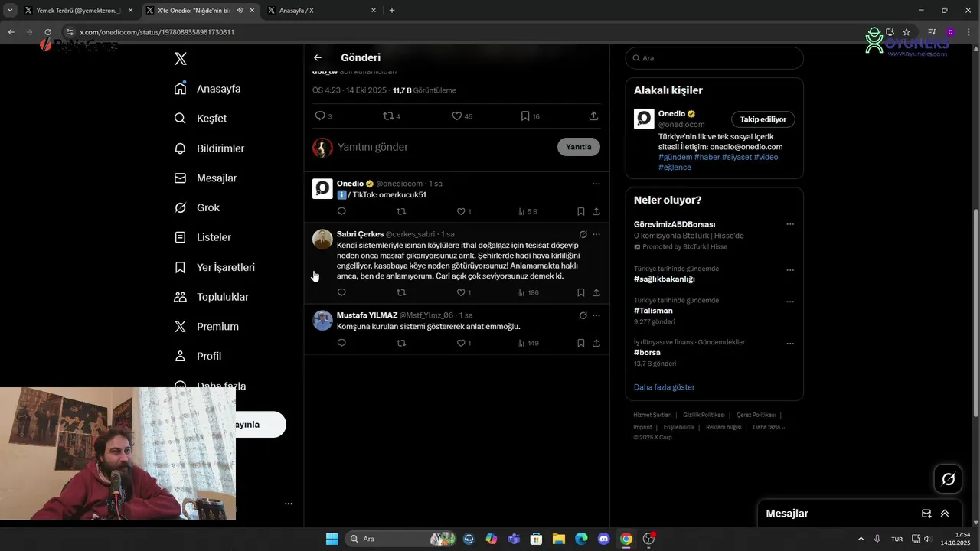The height and width of the screenshot is (551, 980).
Task: Open Premium from sidebar
Action: pyautogui.click(x=207, y=327)
